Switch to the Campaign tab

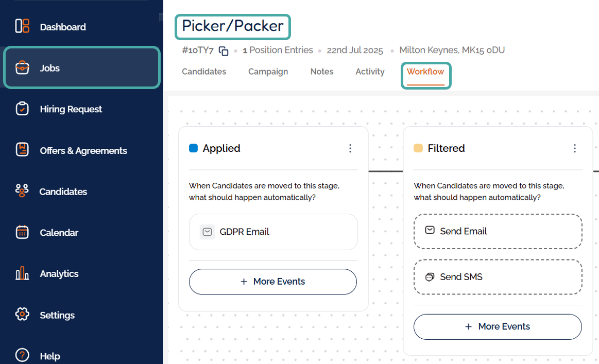click(x=268, y=72)
